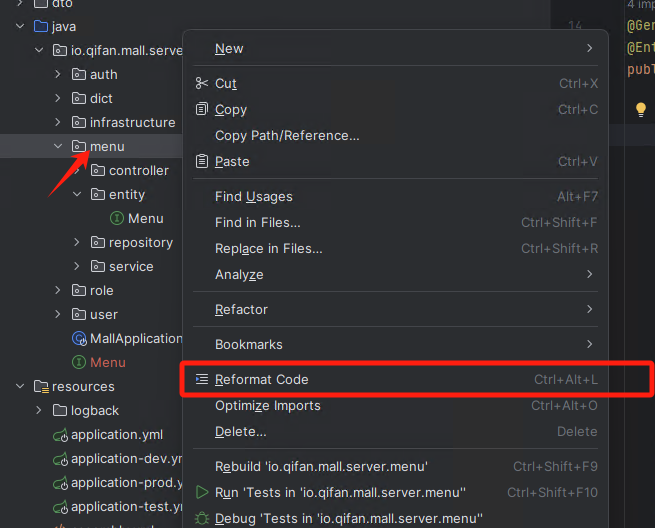Click Copy Path/Reference option
655x528 pixels.
[x=287, y=135]
